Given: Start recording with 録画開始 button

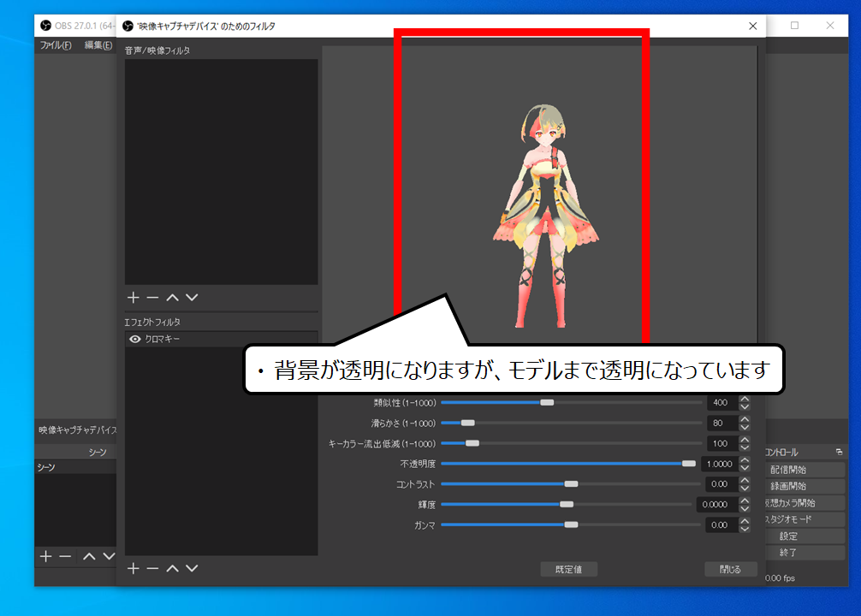Looking at the screenshot, I should pyautogui.click(x=805, y=487).
